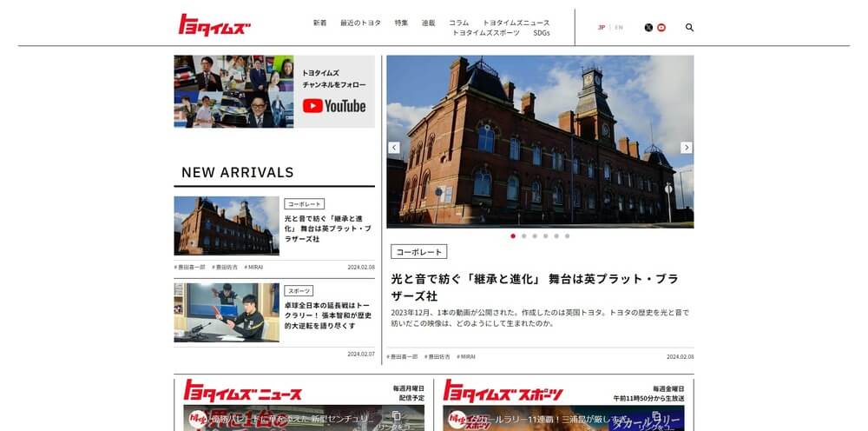Viewport: 868px width, 431px height.
Task: Click the Toyota Times logo in header
Action: point(214,25)
